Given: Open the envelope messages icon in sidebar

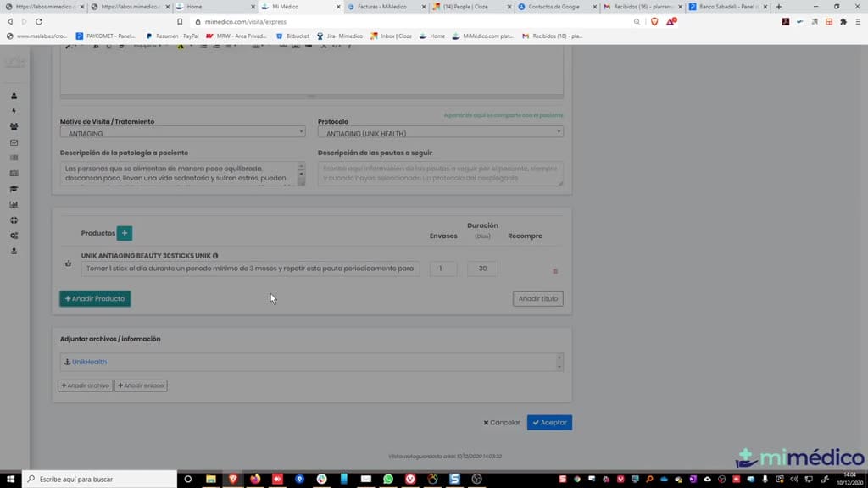Looking at the screenshot, I should (x=14, y=142).
